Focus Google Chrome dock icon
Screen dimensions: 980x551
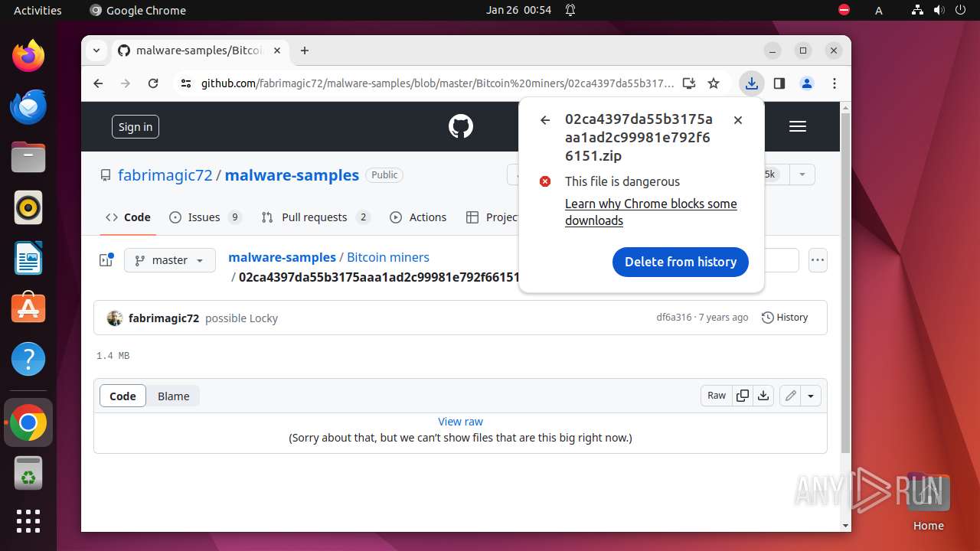(x=28, y=422)
